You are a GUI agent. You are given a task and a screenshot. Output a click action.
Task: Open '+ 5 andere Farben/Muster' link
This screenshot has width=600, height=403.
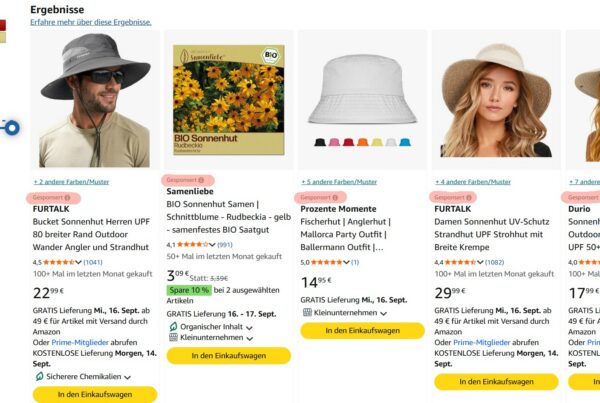339,182
